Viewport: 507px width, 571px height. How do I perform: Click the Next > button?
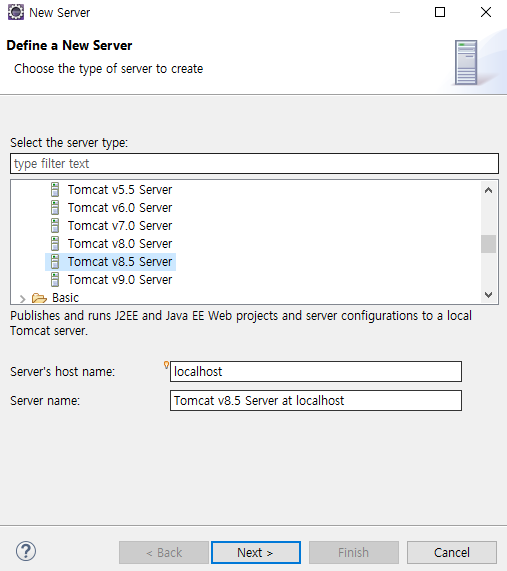click(x=256, y=552)
